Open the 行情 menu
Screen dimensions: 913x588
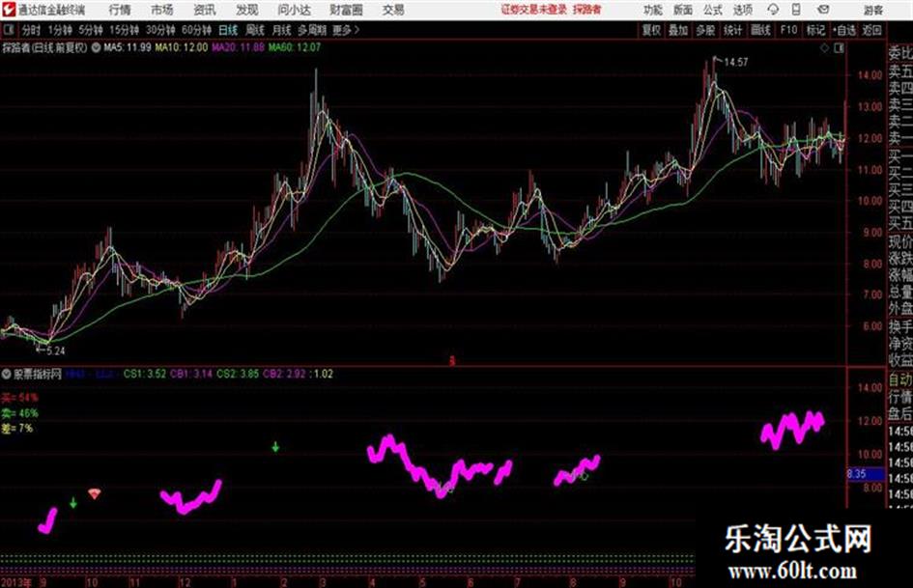click(120, 10)
